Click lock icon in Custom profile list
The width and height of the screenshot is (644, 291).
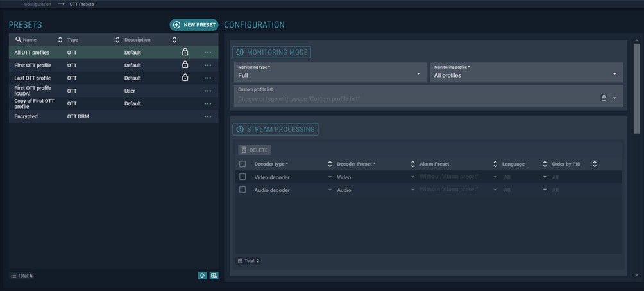(604, 98)
